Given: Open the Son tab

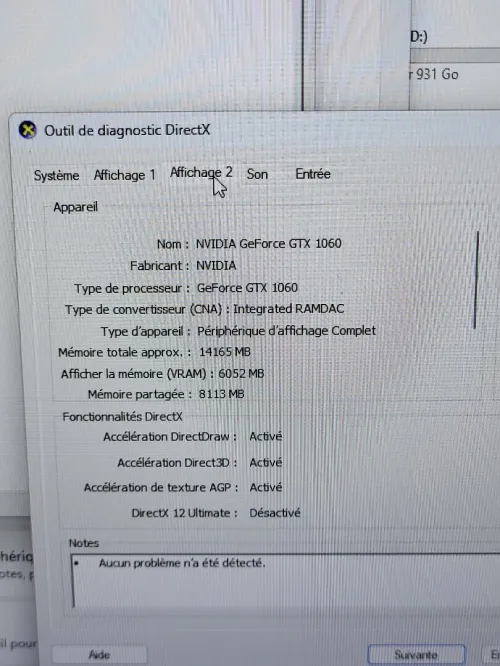Looking at the screenshot, I should coord(257,174).
